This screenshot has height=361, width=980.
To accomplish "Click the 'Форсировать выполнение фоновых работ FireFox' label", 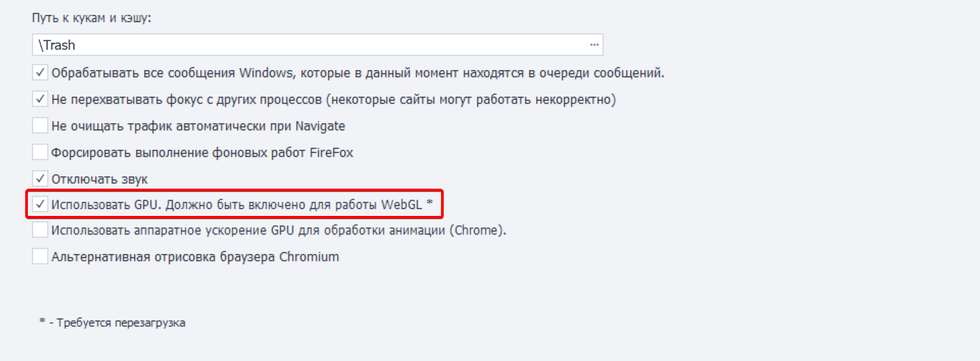I will click(202, 153).
